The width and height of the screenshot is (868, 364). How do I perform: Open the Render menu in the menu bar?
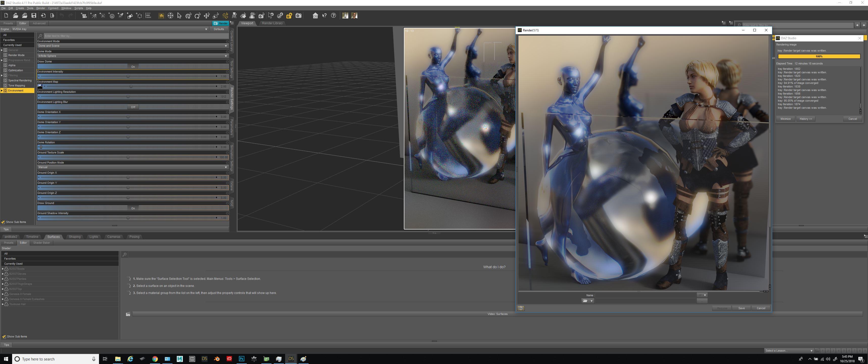pyautogui.click(x=40, y=8)
